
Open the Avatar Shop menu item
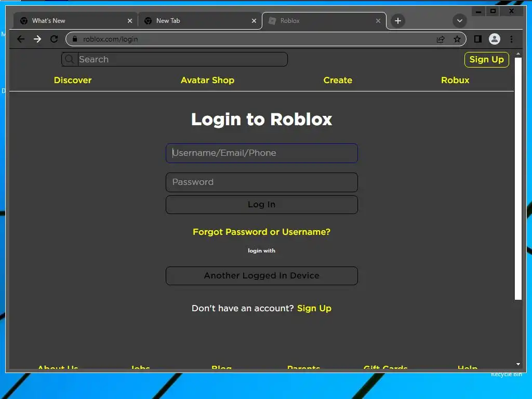[x=207, y=81]
